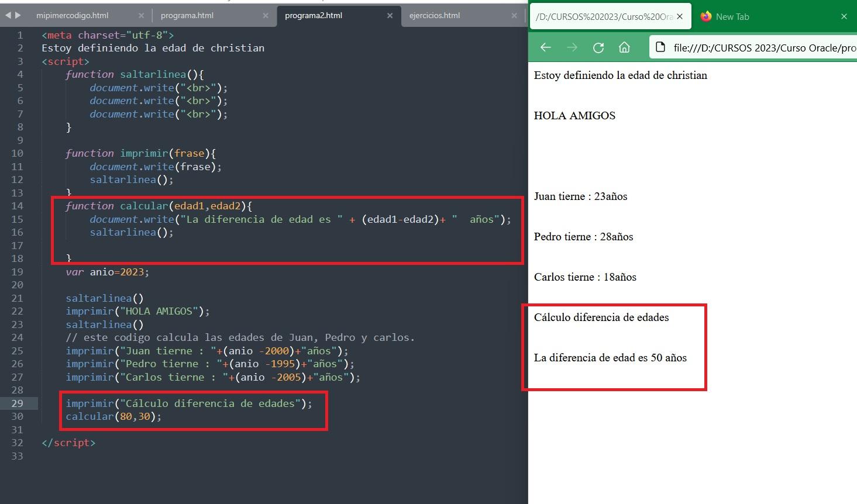Click 'HOLA AMIGOS' text in browser page

574,115
